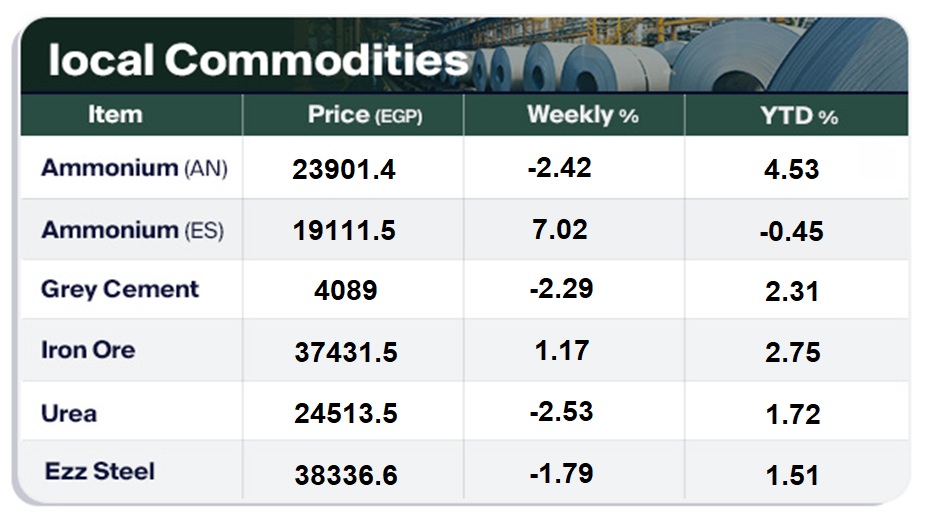927x524 pixels.
Task: Select the Ammonium (ES) row label
Action: point(132,230)
